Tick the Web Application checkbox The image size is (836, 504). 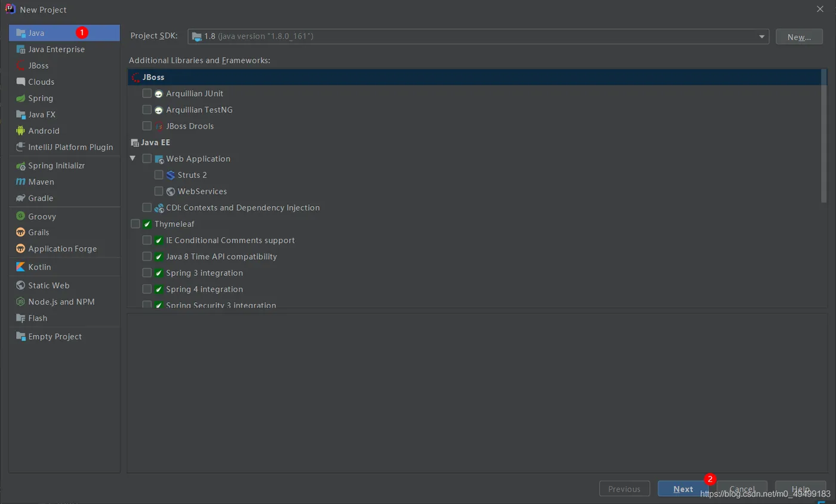pos(147,159)
